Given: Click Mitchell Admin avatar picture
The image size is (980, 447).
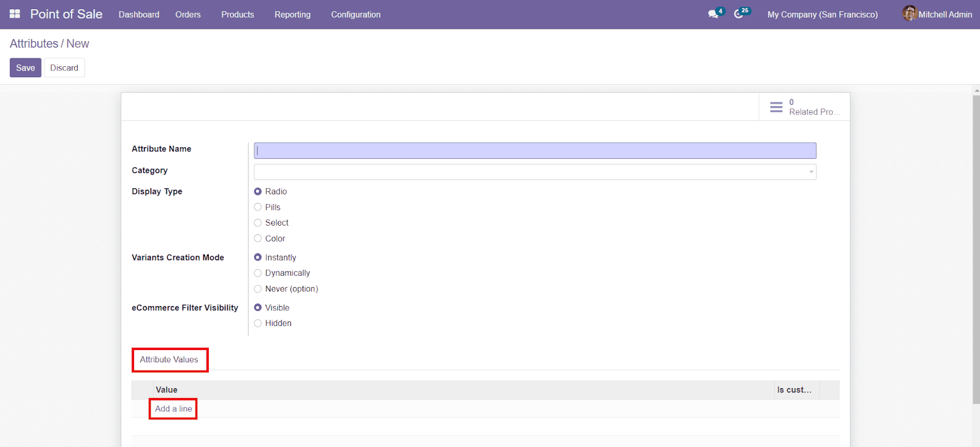Looking at the screenshot, I should (x=910, y=13).
